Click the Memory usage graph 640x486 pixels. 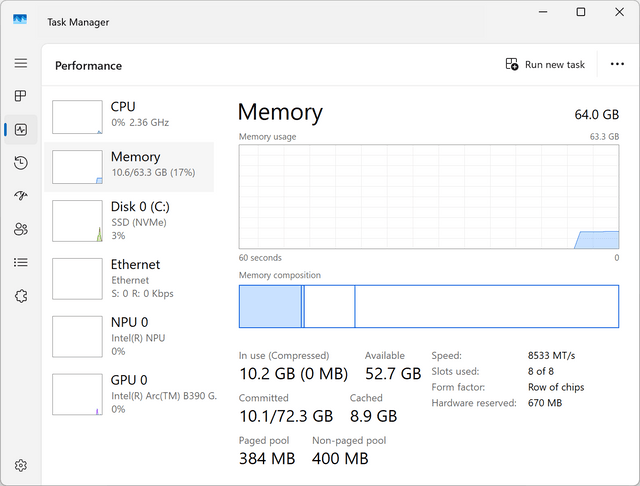pyautogui.click(x=429, y=197)
